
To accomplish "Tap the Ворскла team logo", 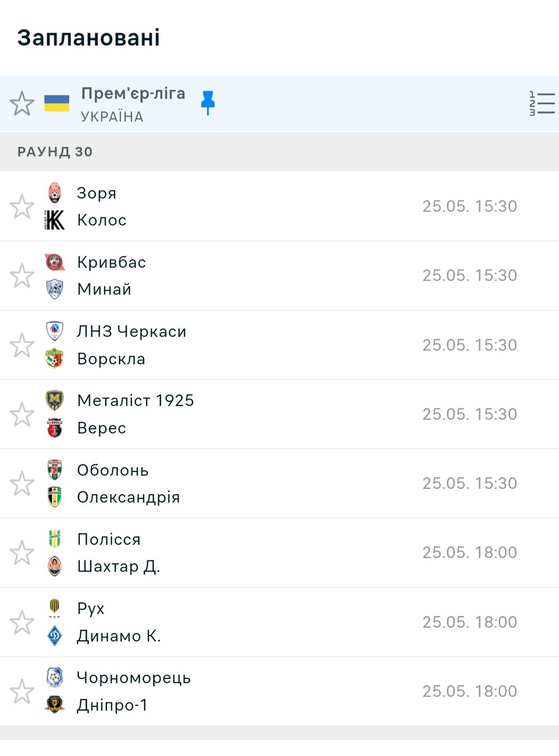I will click(x=54, y=359).
